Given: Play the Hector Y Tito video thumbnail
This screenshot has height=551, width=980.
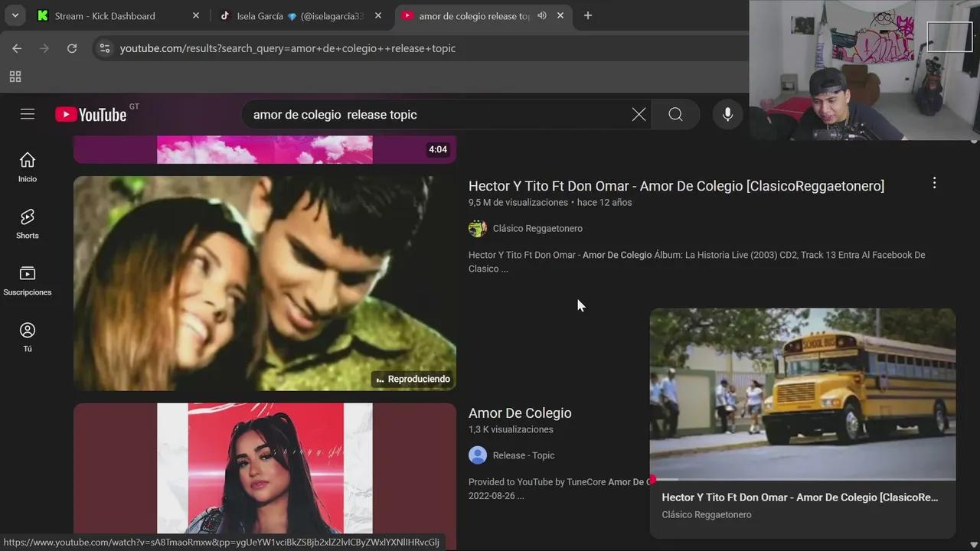Looking at the screenshot, I should pyautogui.click(x=265, y=283).
